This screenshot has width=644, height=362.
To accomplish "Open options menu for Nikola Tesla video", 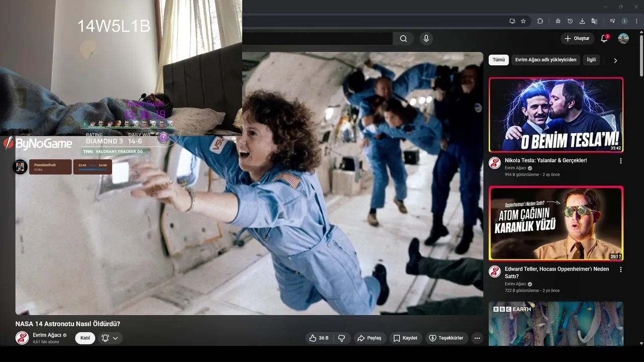I will tap(620, 161).
